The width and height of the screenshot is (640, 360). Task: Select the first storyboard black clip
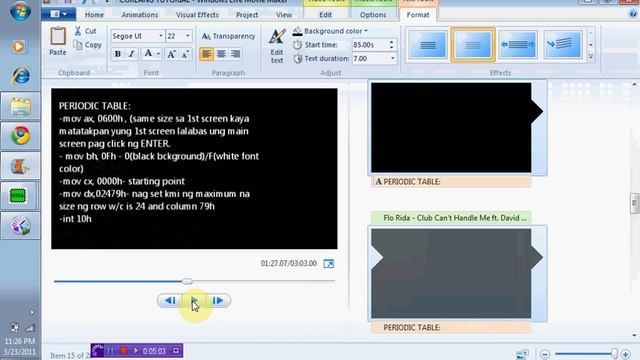click(451, 128)
